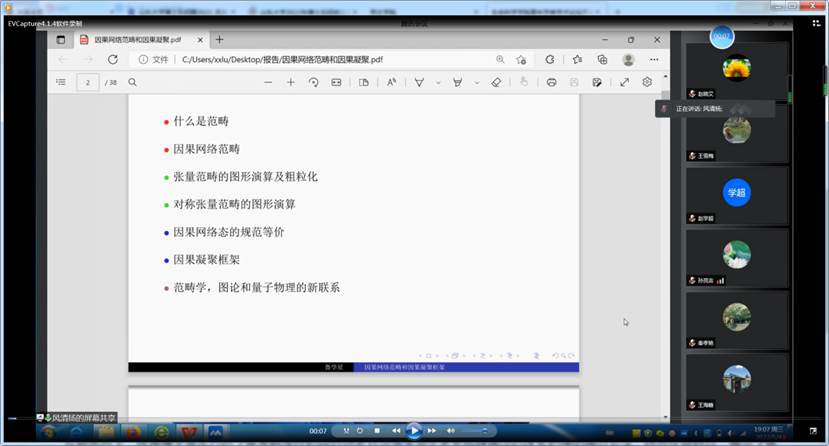Toggle fit-to-width page view
Screen dimensions: 829x446
coord(337,82)
